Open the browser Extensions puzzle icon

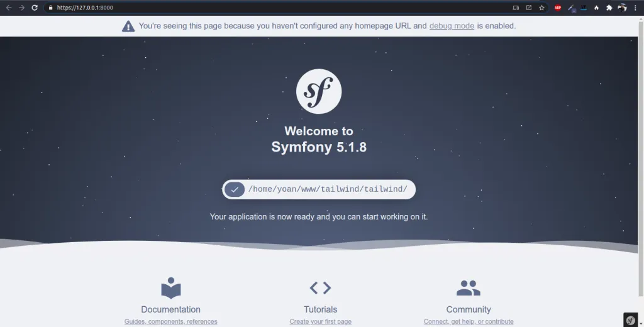[x=609, y=8]
